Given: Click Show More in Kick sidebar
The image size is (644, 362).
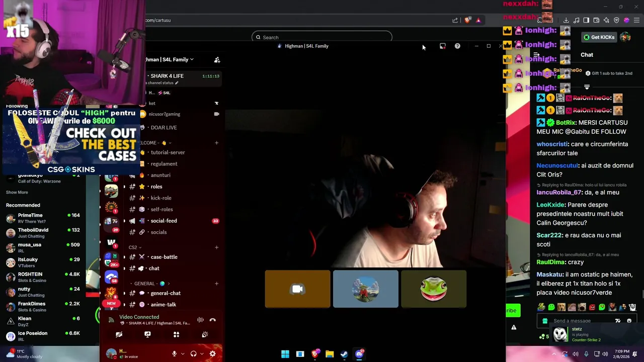Looking at the screenshot, I should 17,193.
